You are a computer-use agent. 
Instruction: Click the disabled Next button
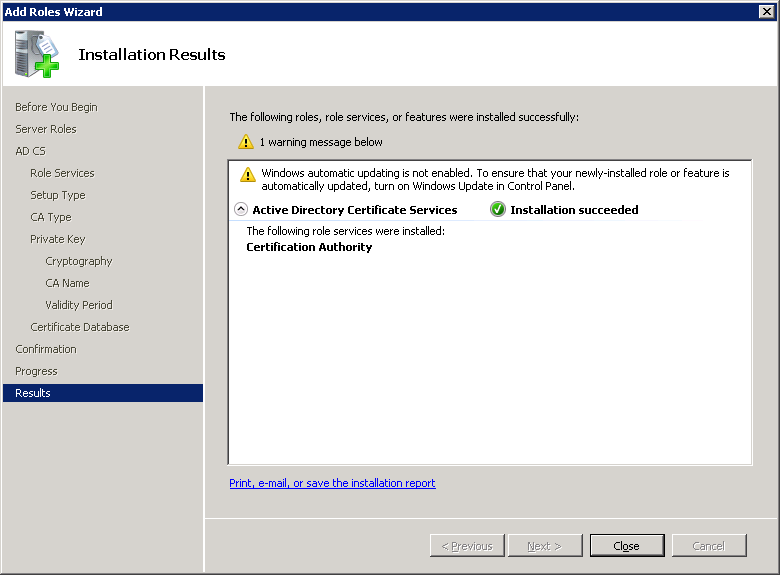pos(545,546)
